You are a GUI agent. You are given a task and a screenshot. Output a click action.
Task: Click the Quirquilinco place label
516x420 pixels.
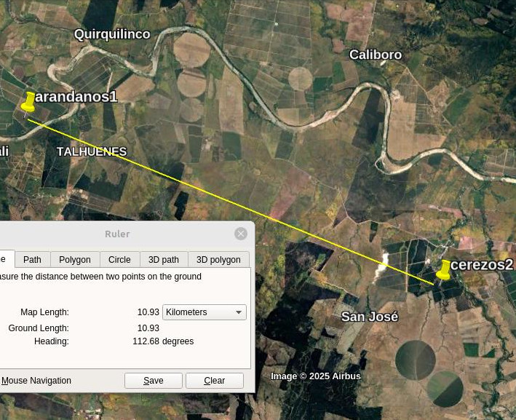(x=112, y=34)
